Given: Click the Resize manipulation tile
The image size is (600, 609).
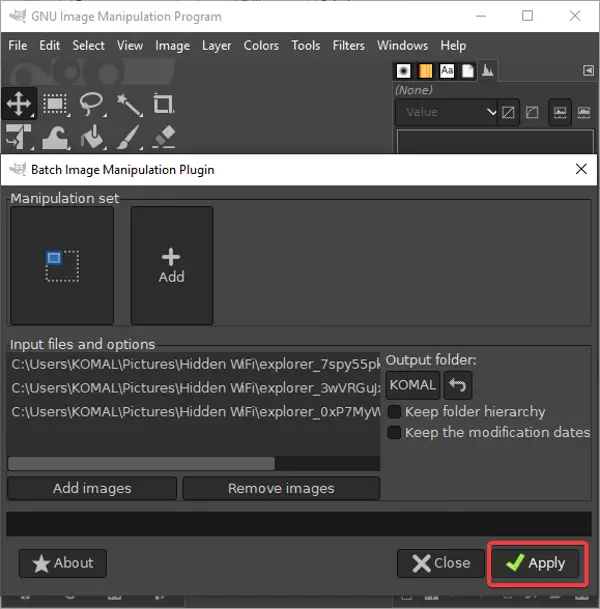Looking at the screenshot, I should click(62, 265).
